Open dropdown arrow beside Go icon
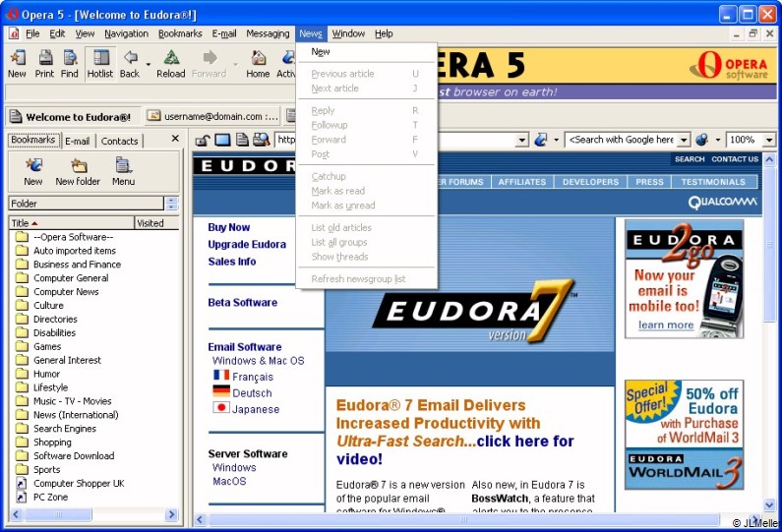 [556, 140]
